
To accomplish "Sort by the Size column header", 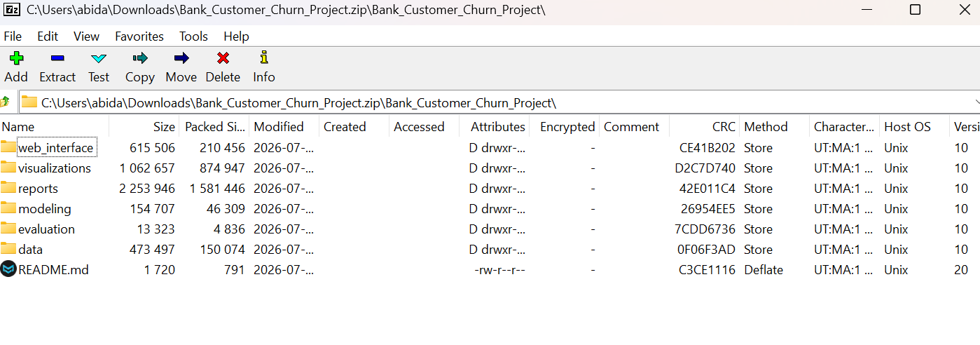I will pyautogui.click(x=144, y=127).
